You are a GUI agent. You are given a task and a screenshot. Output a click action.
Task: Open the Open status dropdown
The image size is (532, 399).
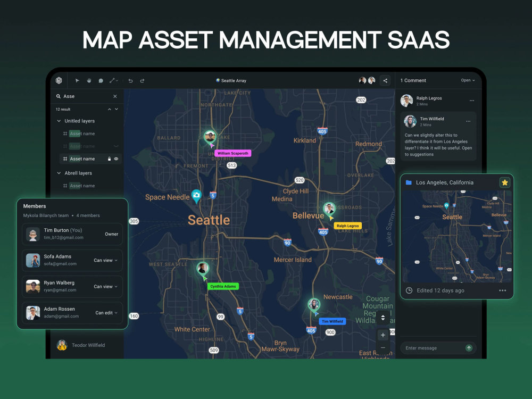pos(468,80)
